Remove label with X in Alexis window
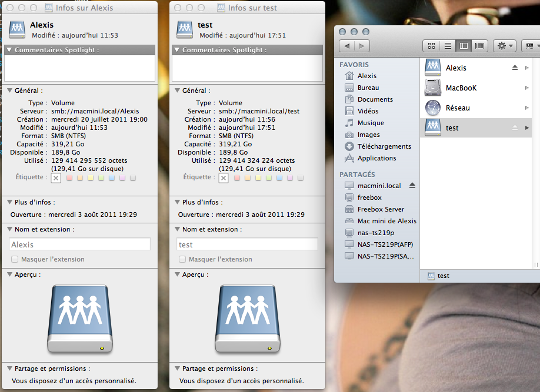This screenshot has width=540, height=392. [x=56, y=178]
